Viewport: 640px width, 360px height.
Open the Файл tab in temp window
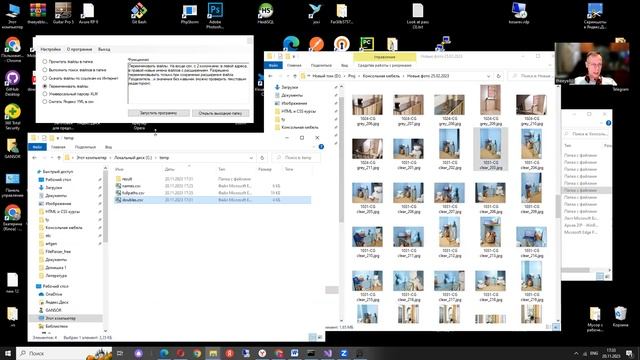pyautogui.click(x=38, y=147)
